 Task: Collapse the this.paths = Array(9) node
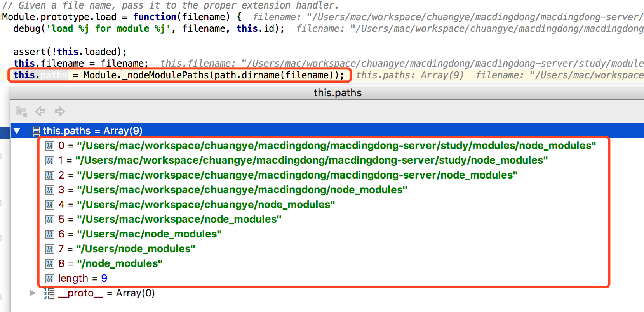[17, 131]
